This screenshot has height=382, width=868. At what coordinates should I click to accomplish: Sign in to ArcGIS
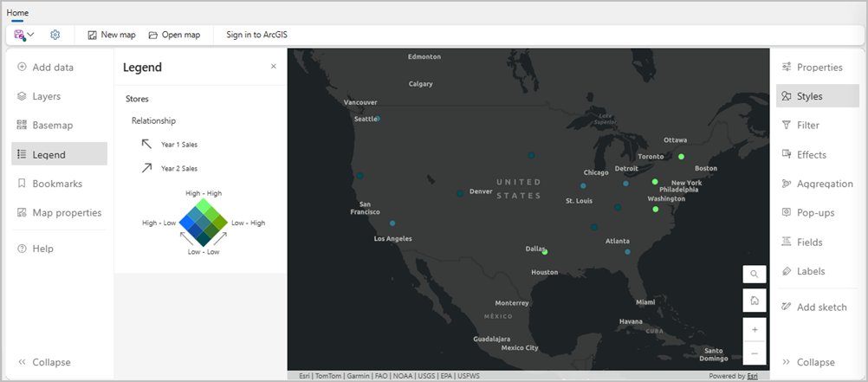click(x=257, y=35)
